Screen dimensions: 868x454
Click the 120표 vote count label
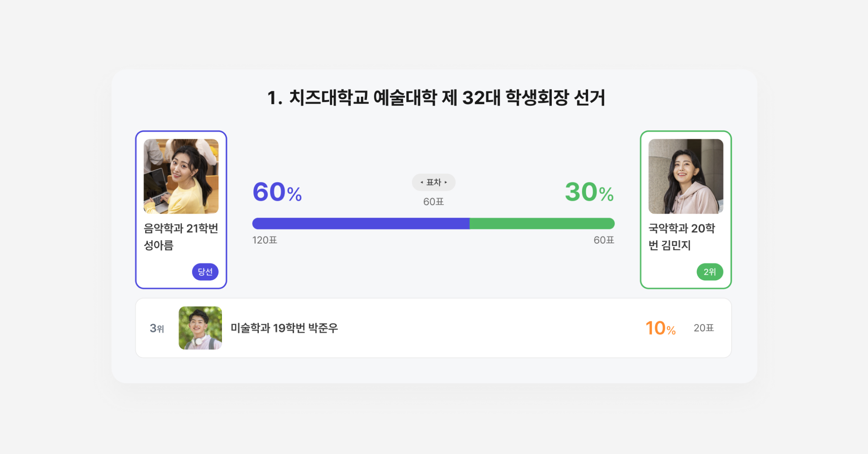coord(265,240)
